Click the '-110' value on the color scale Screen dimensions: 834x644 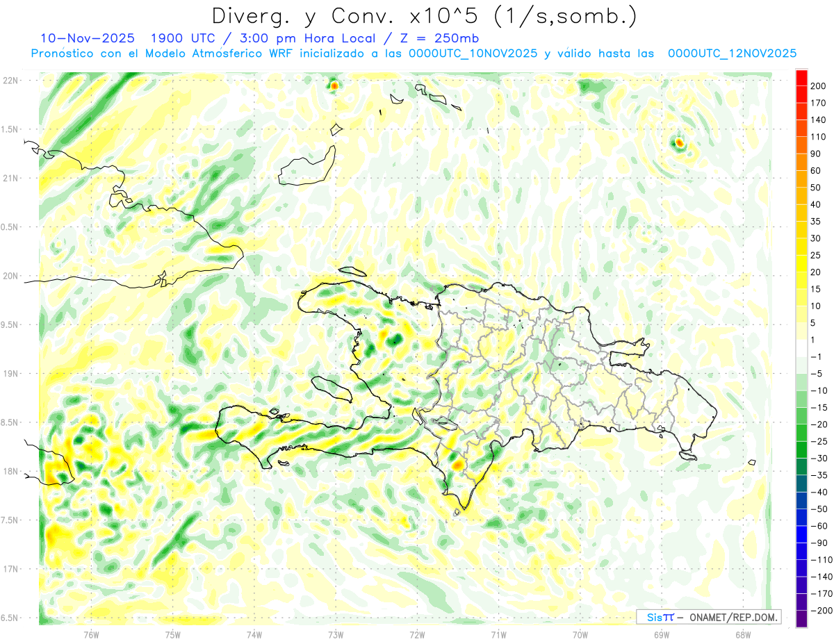pos(821,560)
